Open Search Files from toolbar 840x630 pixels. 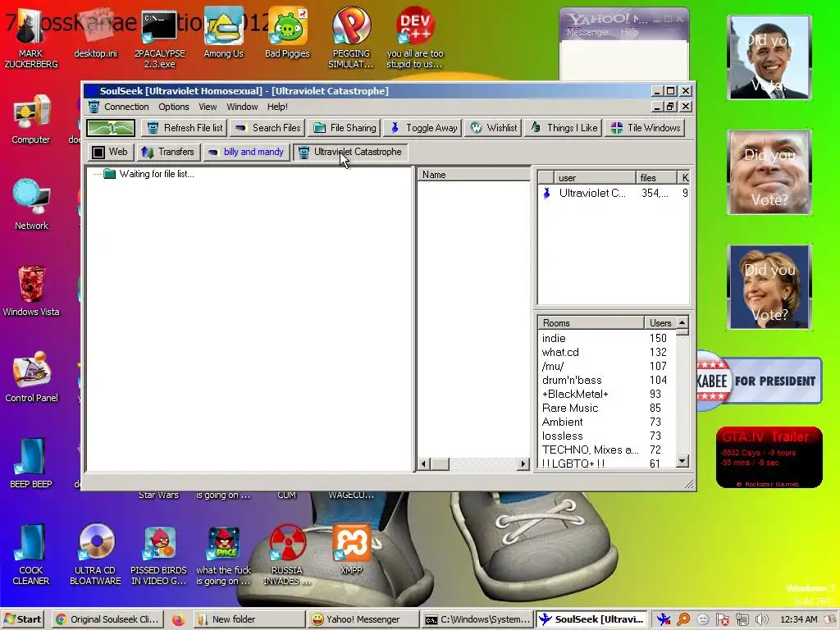(x=268, y=128)
